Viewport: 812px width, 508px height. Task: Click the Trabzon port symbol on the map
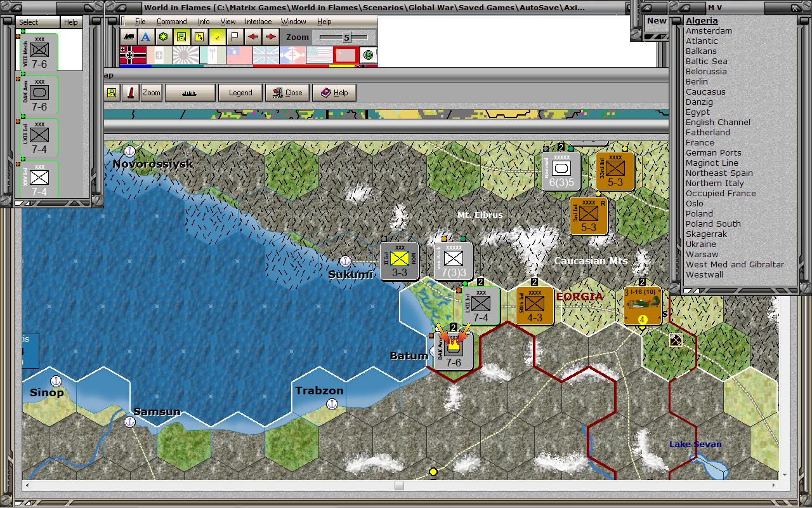[x=332, y=404]
